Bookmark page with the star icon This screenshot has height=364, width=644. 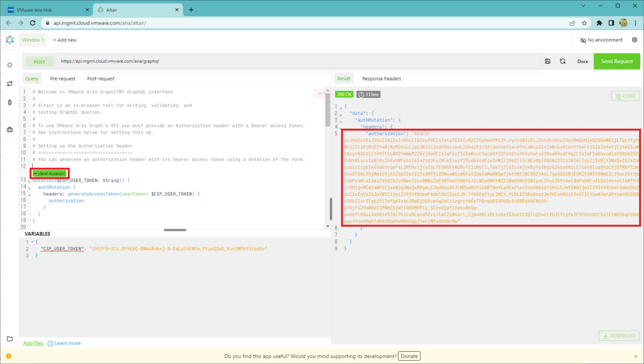coord(584,23)
